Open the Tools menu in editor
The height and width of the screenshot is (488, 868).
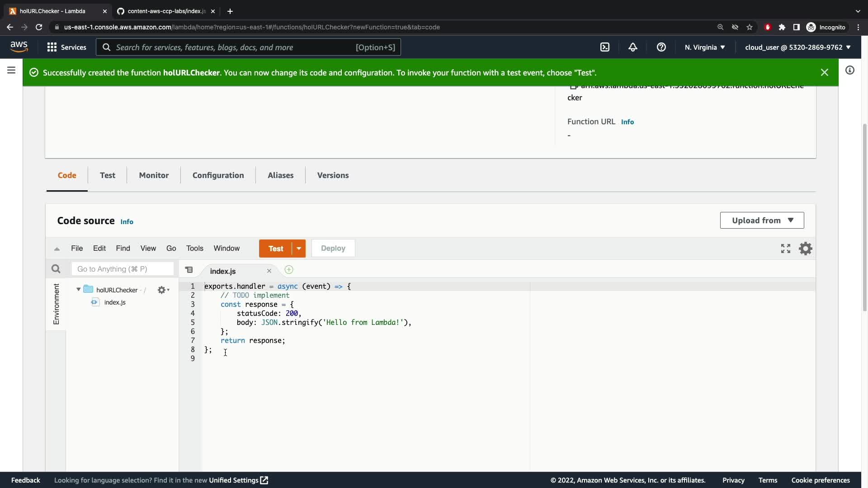(194, 249)
